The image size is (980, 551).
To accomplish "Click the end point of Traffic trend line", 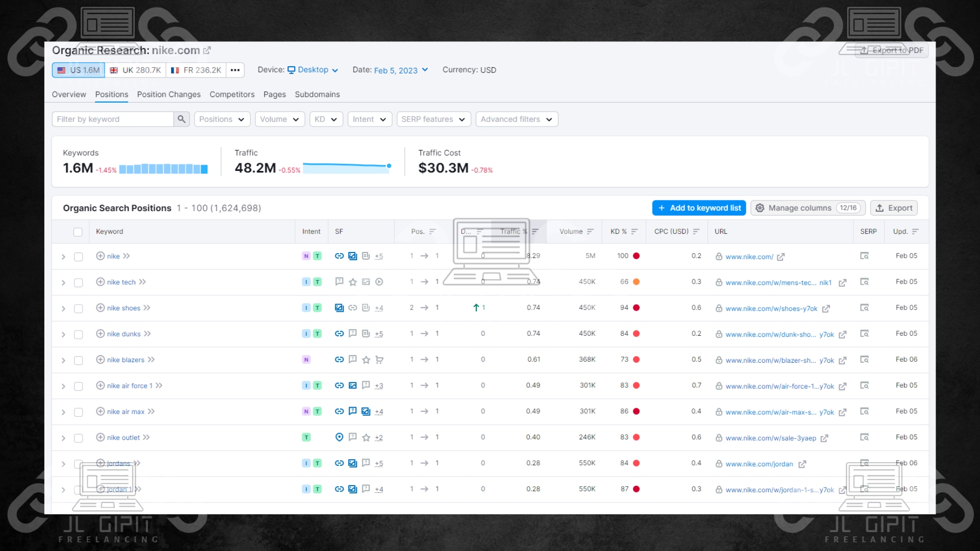I will tap(389, 166).
